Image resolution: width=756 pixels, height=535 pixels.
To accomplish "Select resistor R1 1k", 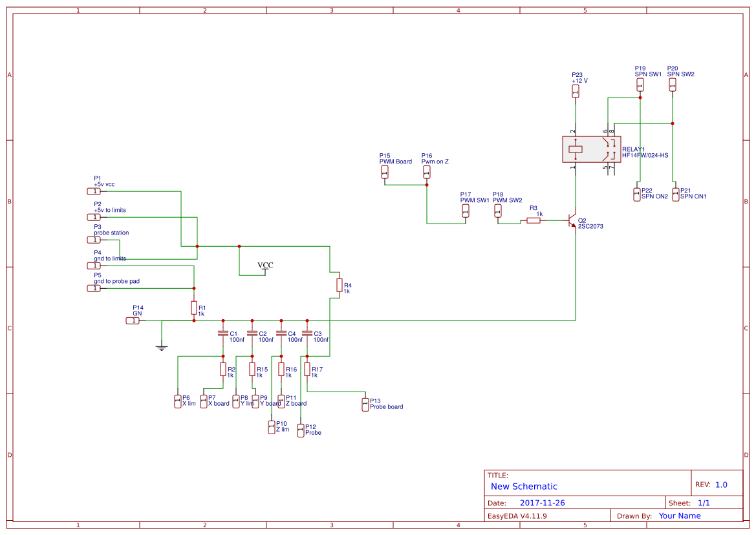I will 193,309.
